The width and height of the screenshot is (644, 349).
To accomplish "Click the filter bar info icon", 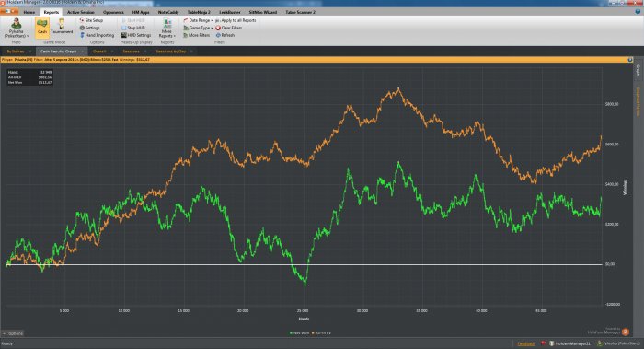I will (x=630, y=60).
